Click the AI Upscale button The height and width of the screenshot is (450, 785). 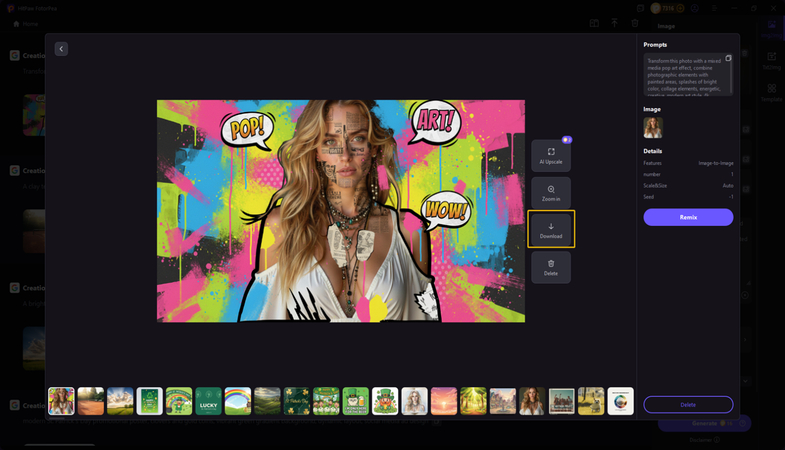pos(551,156)
